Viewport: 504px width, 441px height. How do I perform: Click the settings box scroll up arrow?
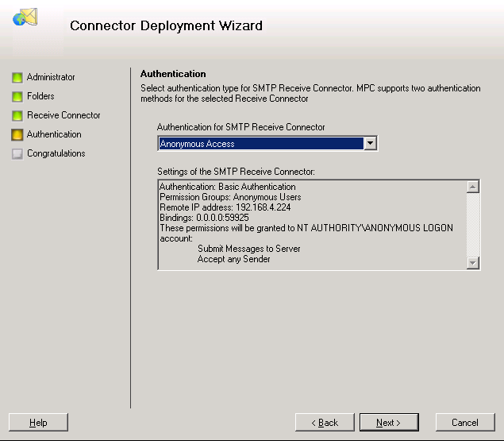[x=473, y=187]
